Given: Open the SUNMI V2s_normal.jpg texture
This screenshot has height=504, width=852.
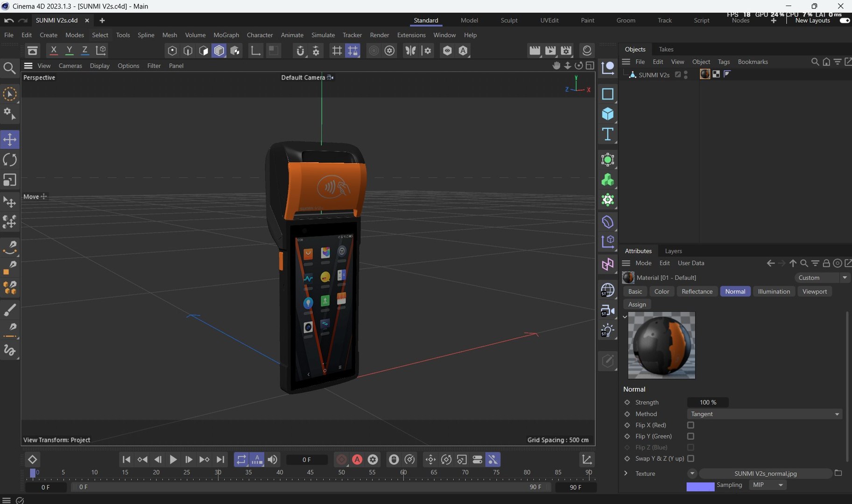Looking at the screenshot, I should (765, 474).
